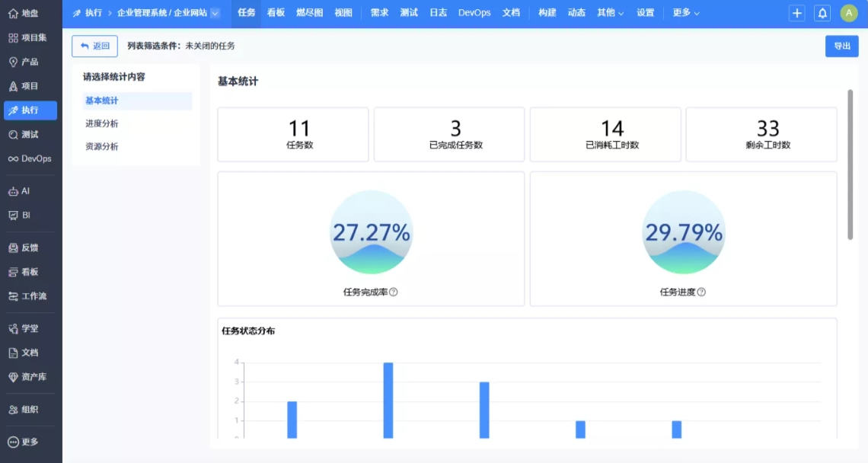Switch to the 看板 tab
868x463 pixels.
coord(276,13)
